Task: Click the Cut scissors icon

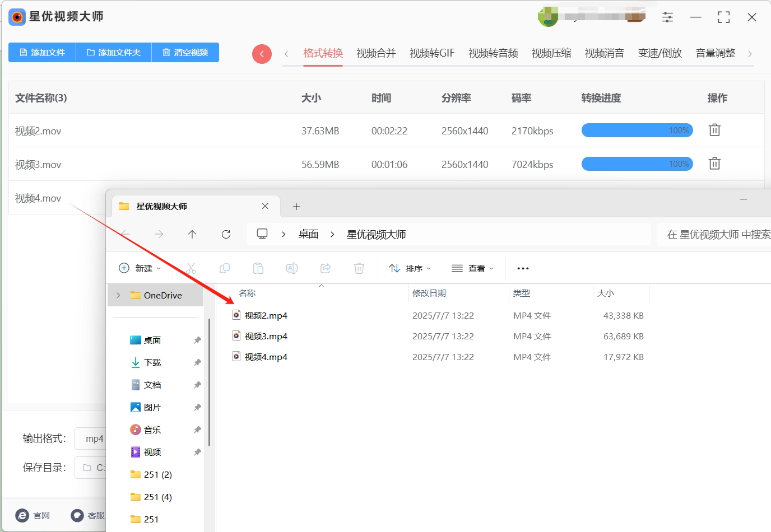Action: [x=191, y=268]
